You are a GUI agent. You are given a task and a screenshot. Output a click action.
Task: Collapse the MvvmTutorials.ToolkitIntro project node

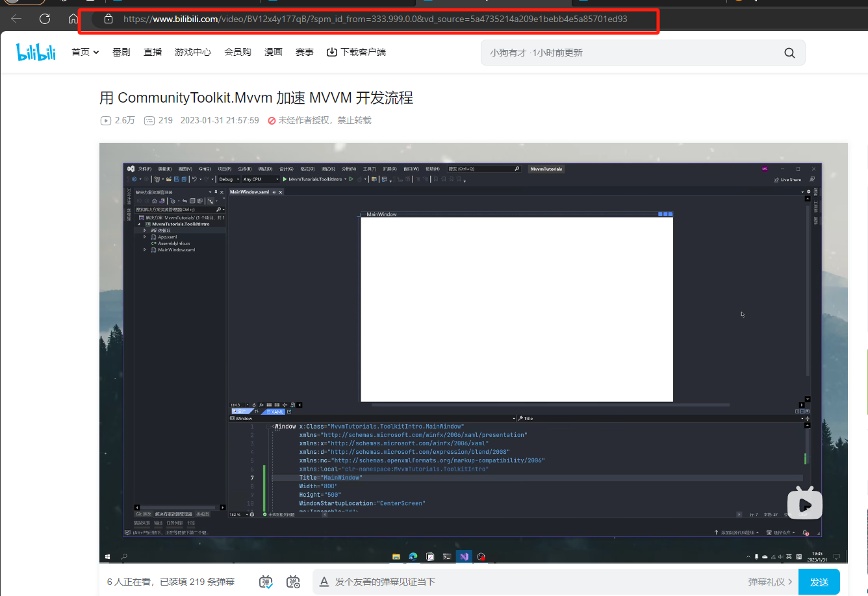click(x=139, y=224)
